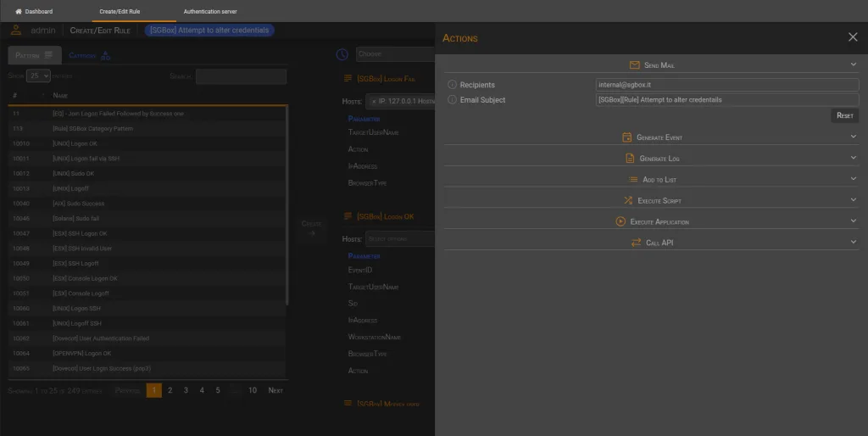868x436 pixels.
Task: Open page 3 of patterns
Action: point(186,390)
